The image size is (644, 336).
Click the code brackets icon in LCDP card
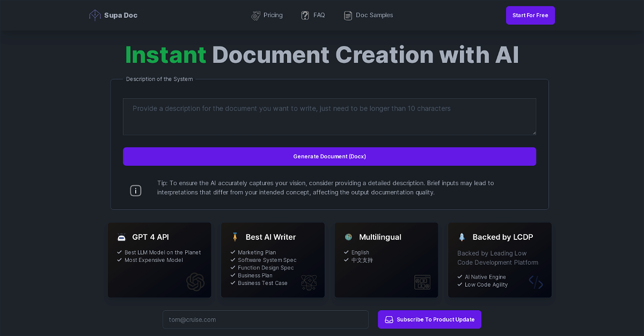[536, 282]
